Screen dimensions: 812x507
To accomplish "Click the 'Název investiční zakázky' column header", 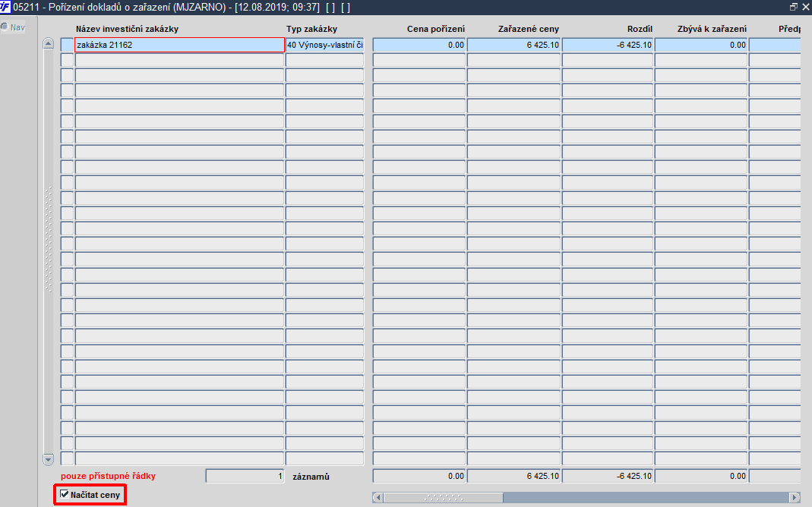I will point(127,29).
